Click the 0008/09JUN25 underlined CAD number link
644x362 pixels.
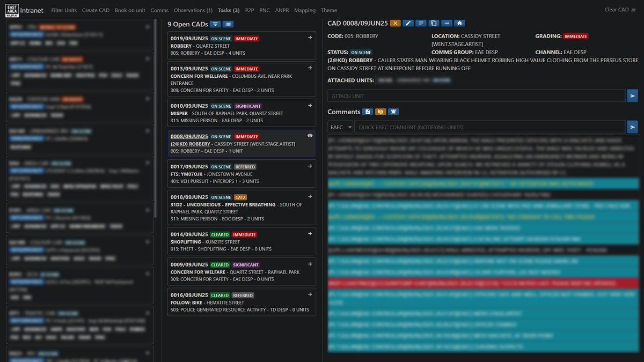click(189, 136)
